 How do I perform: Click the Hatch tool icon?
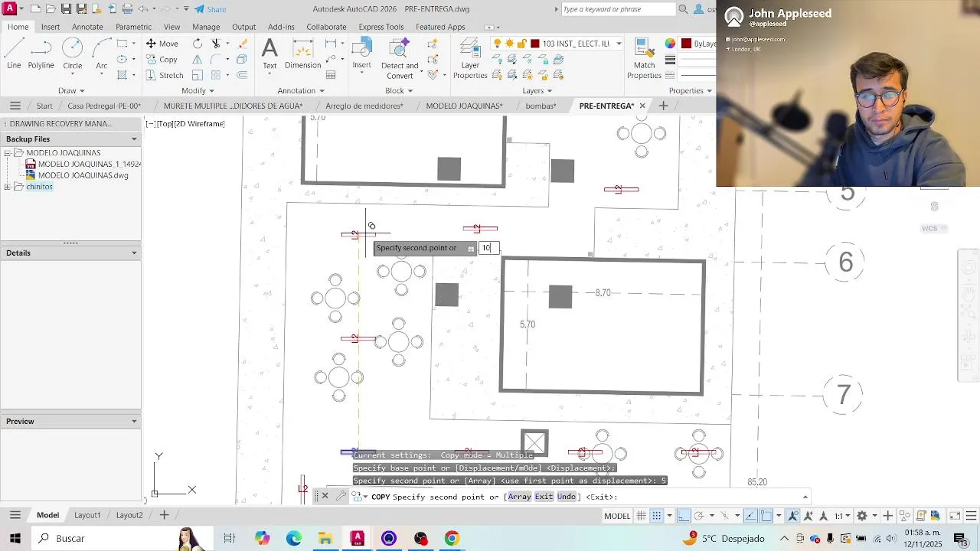(122, 75)
